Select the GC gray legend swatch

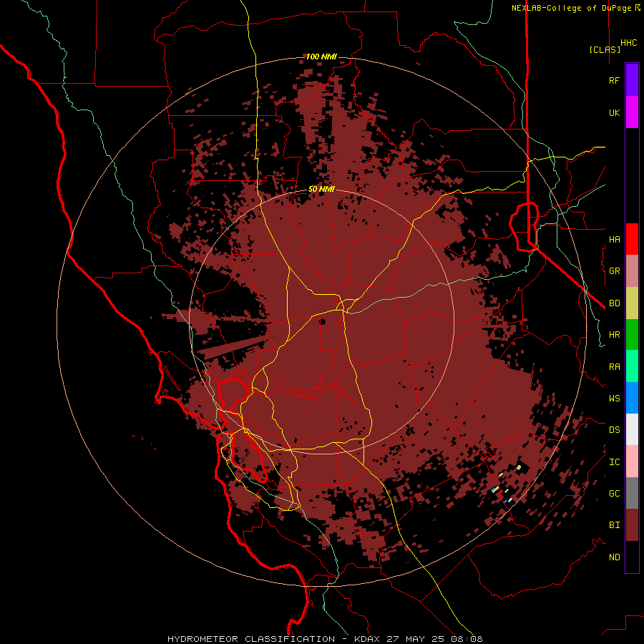[x=632, y=493]
